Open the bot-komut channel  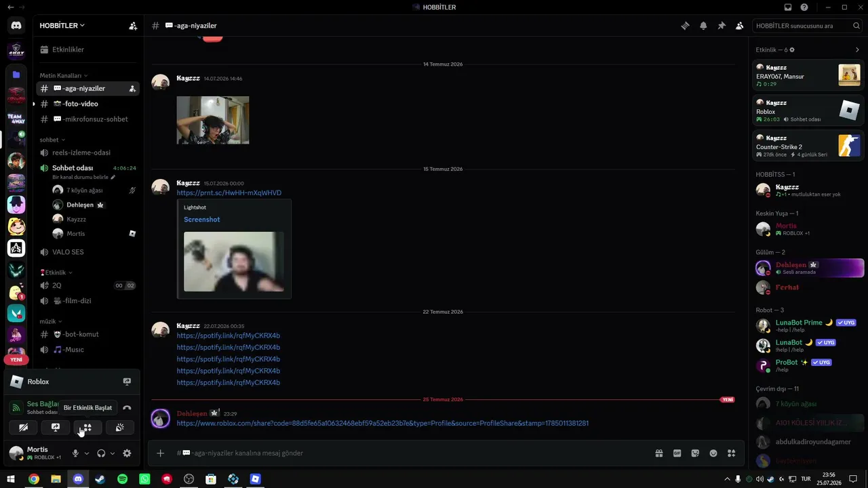pyautogui.click(x=87, y=335)
